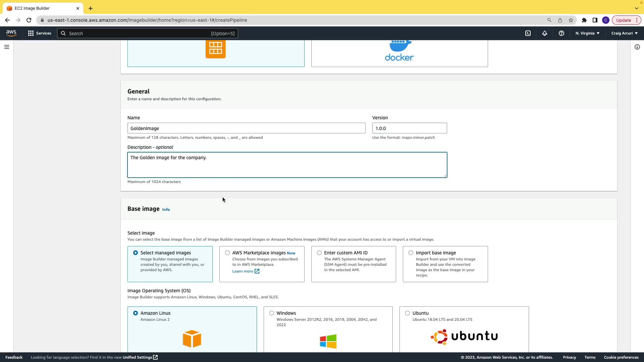Expand the N. Virginia region dropdown
644x362 pixels.
[x=587, y=33]
